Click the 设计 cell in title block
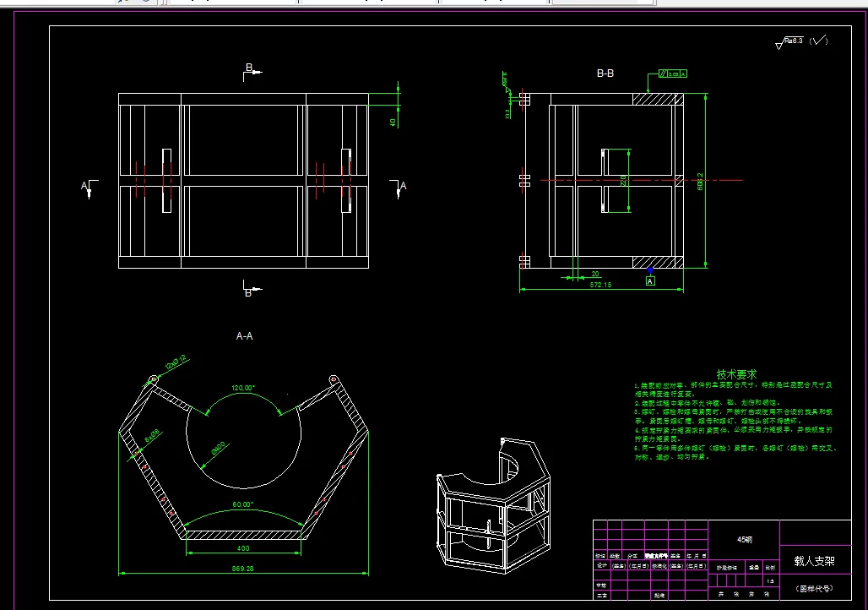Viewport: 868px width, 610px height. pyautogui.click(x=602, y=566)
